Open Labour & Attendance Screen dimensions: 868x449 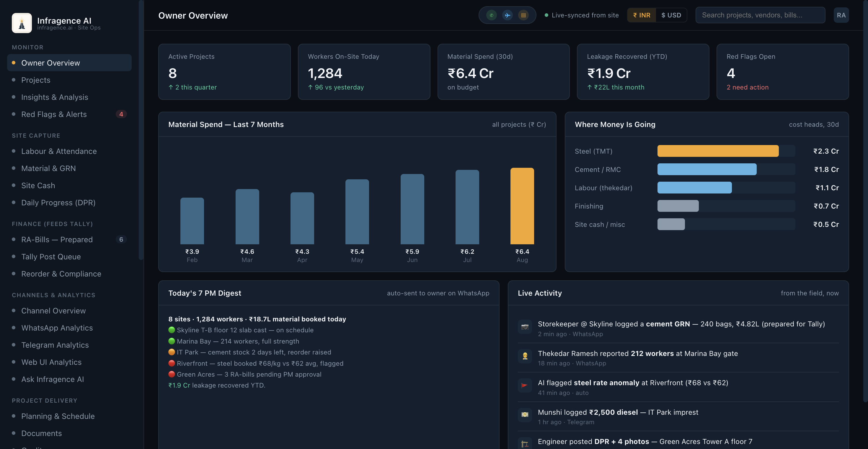click(69, 151)
